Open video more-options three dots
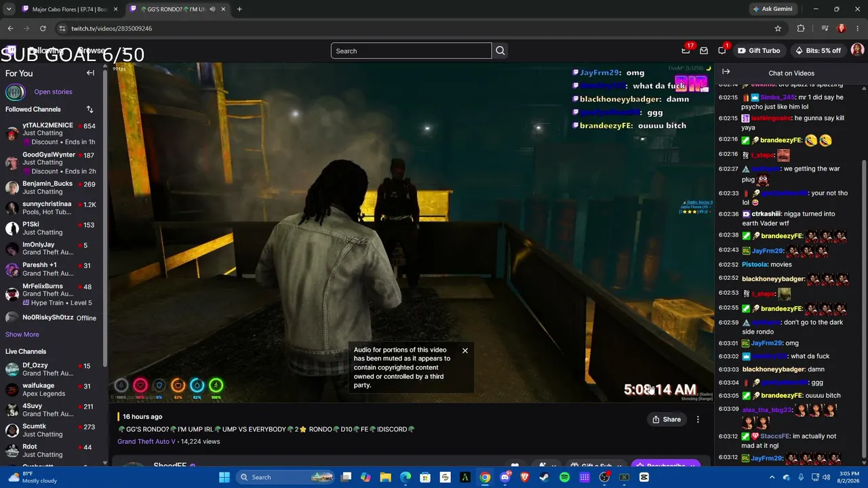This screenshot has width=868, height=488. pos(698,420)
